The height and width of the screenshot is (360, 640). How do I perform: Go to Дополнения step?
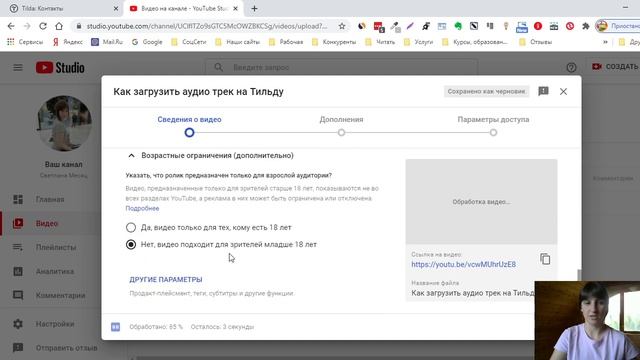point(341,120)
